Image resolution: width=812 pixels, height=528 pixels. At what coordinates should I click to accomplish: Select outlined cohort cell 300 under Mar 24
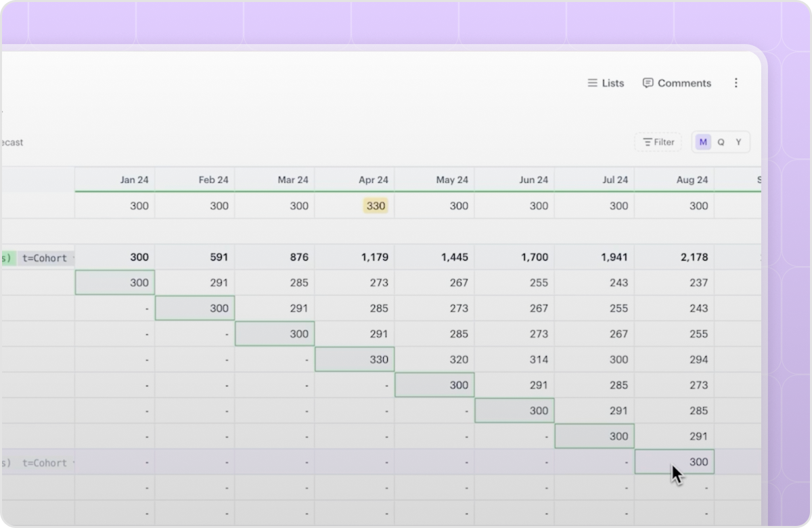point(275,334)
